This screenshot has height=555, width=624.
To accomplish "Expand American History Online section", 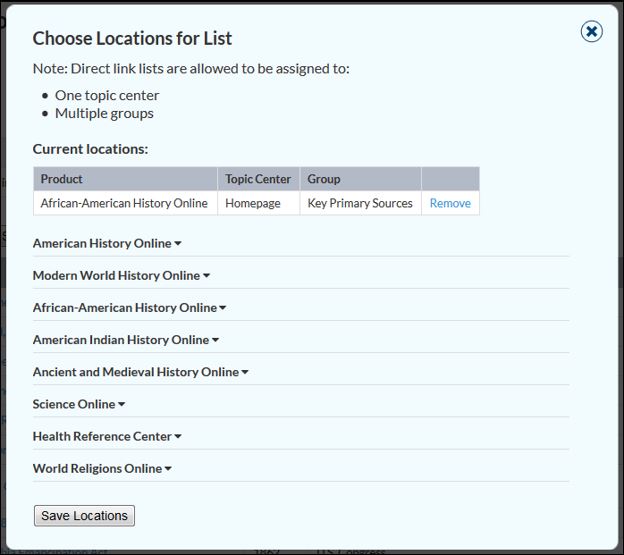I will click(107, 243).
